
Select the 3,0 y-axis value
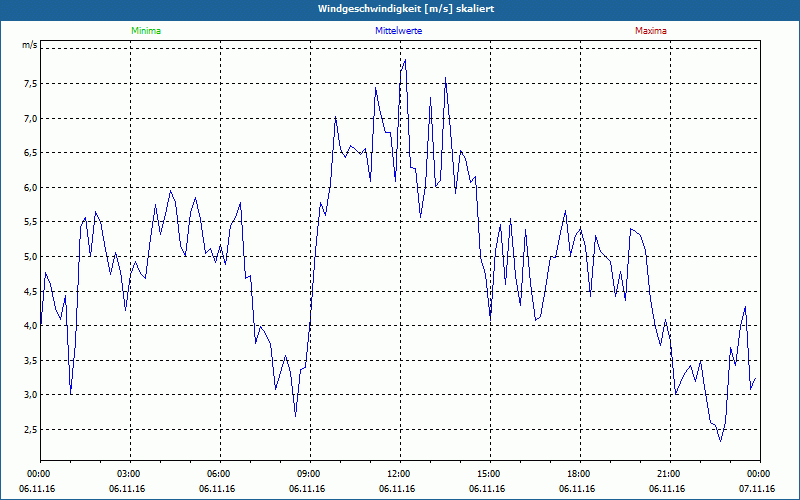pos(30,395)
